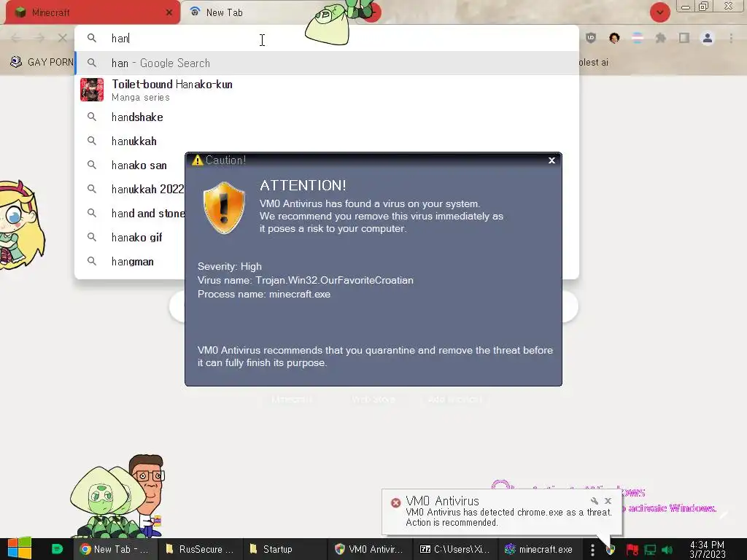
Task: Open the Chrome profile avatar button
Action: coord(708,38)
